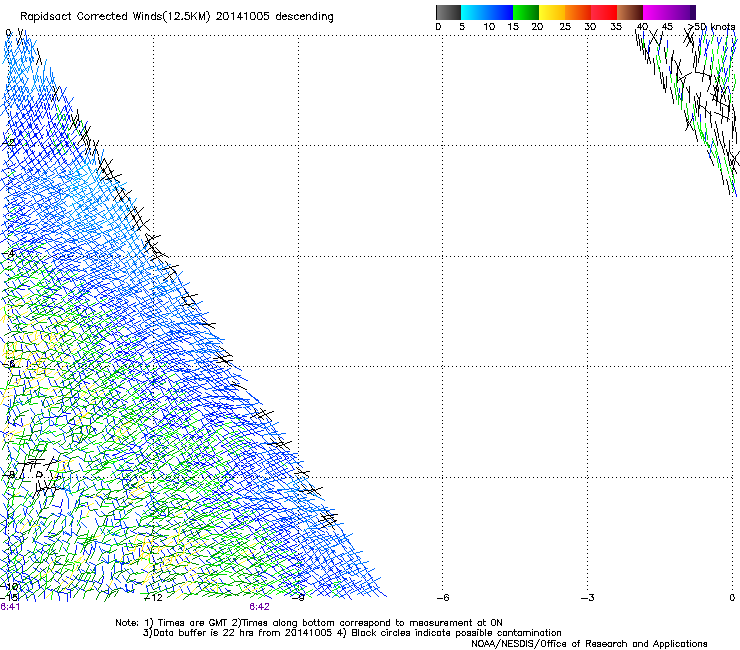
Task: Click the '-8' latitude label on left axis
Action: click(9, 475)
